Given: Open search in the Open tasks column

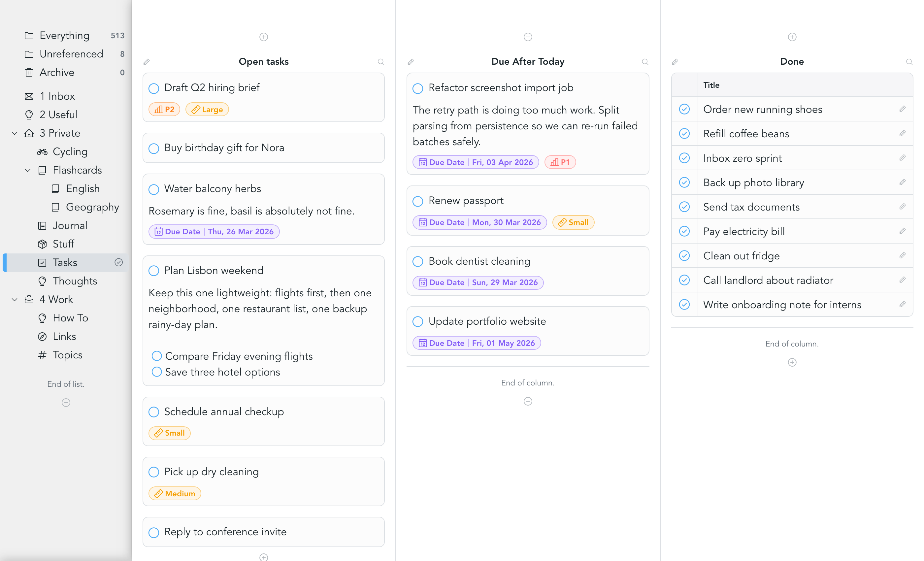Looking at the screenshot, I should click(381, 61).
